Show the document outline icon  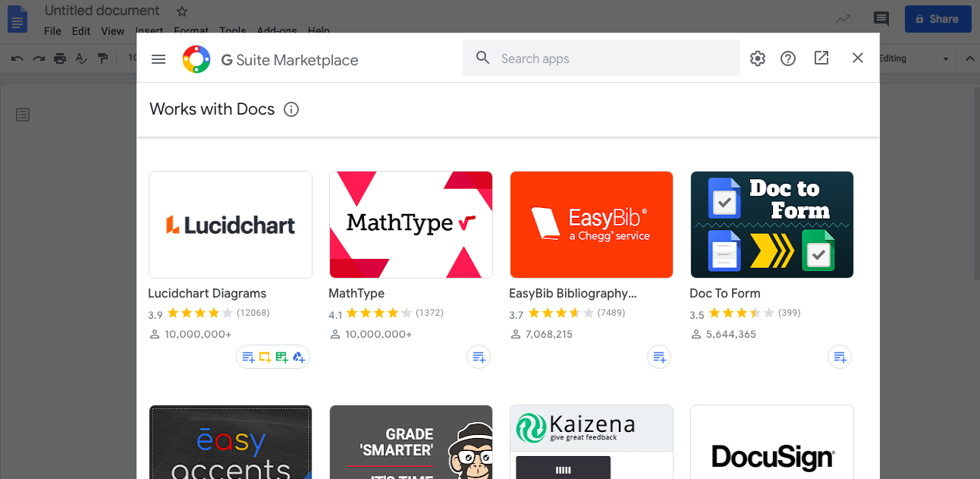coord(23,115)
